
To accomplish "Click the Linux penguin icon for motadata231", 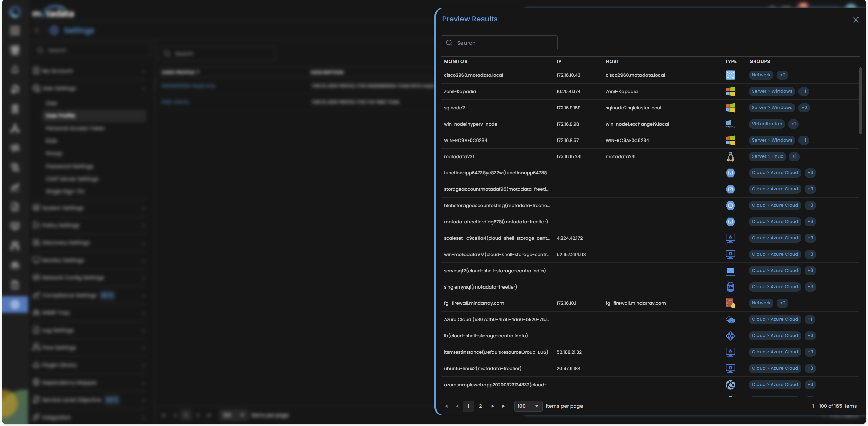I will [x=730, y=156].
